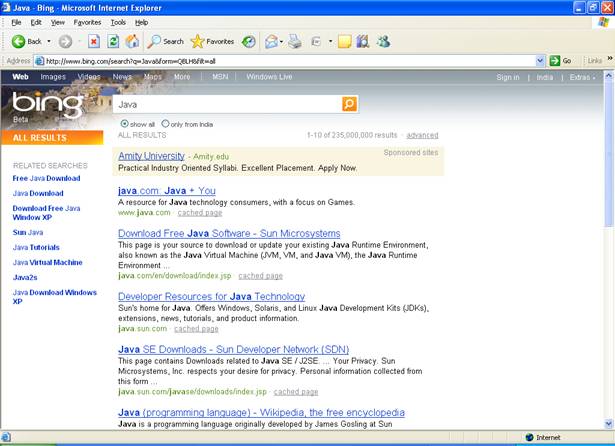The width and height of the screenshot is (615, 446).
Task: Click the Stop loading icon
Action: pos(94,41)
